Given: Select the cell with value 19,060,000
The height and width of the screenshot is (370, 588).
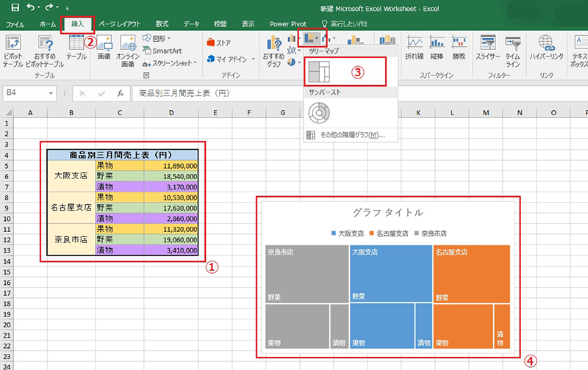Looking at the screenshot, I should coord(171,239).
